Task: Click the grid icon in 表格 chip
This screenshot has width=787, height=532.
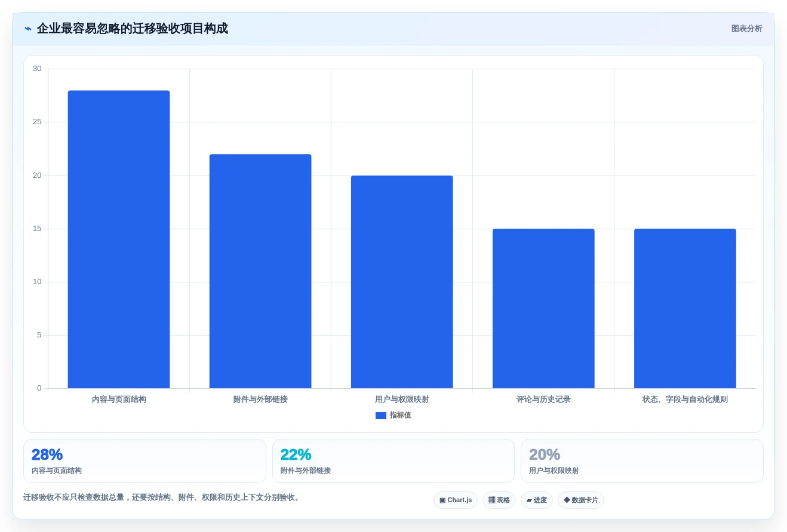Action: click(491, 500)
